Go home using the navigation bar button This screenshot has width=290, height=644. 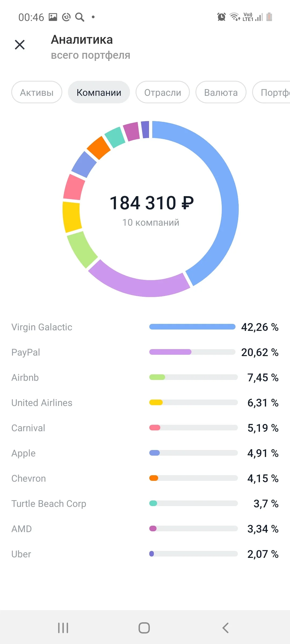point(144,628)
